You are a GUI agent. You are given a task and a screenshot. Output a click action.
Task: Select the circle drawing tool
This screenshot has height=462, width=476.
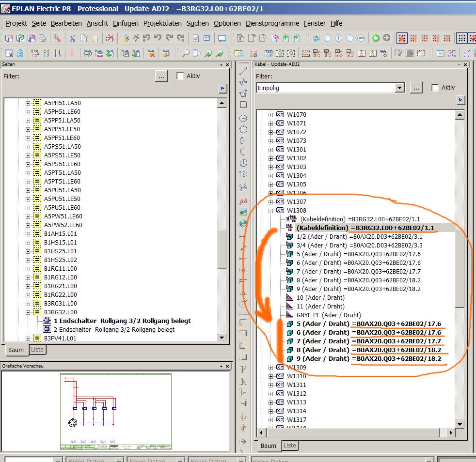[x=243, y=118]
